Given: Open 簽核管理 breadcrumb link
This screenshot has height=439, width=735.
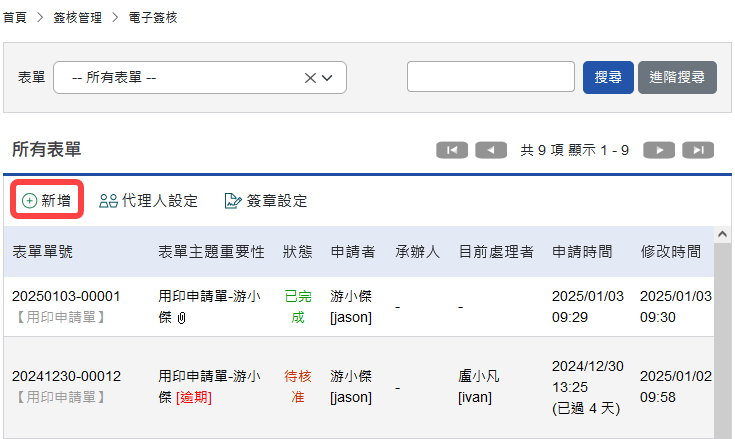Looking at the screenshot, I should [77, 18].
